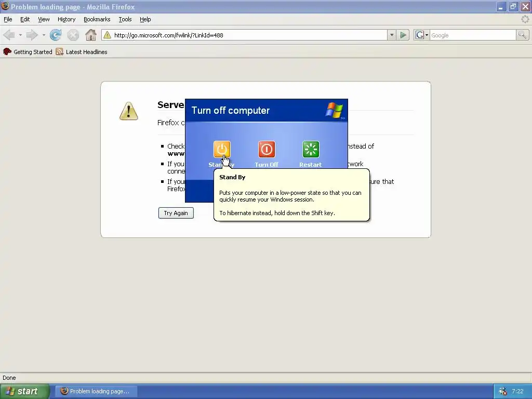Open the File menu
Viewport: 532px width, 399px height.
click(x=8, y=19)
